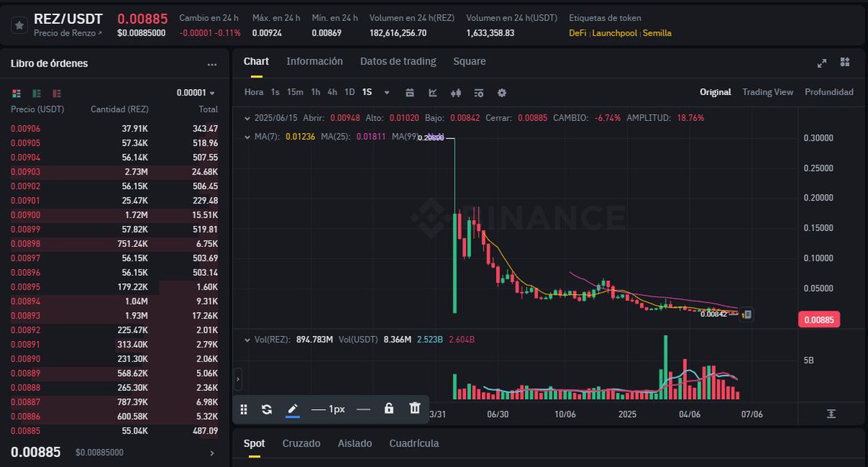Select the 4h chart interval
This screenshot has width=868, height=467.
pos(332,93)
